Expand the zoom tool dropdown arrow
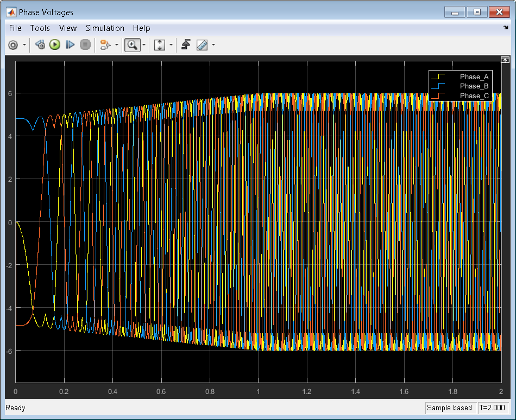This screenshot has height=420, width=516. (143, 46)
